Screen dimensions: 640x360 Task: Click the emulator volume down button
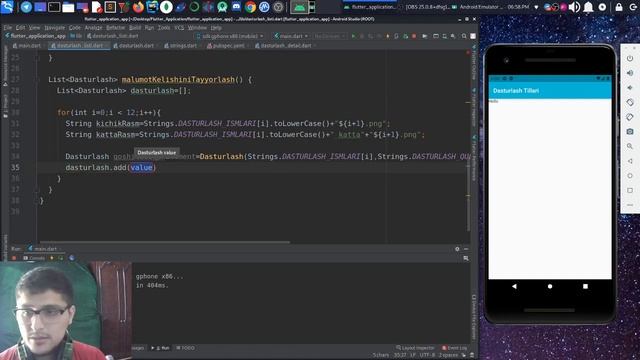pos(630,87)
